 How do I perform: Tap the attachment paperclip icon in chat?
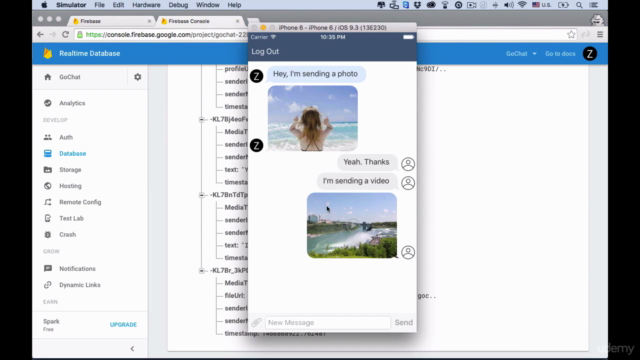[x=256, y=322]
